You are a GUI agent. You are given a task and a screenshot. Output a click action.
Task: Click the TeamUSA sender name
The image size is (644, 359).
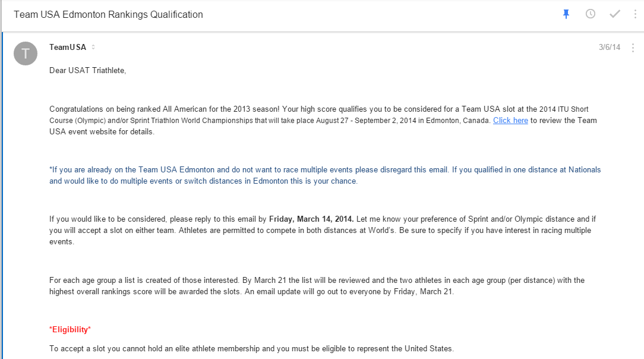(68, 48)
